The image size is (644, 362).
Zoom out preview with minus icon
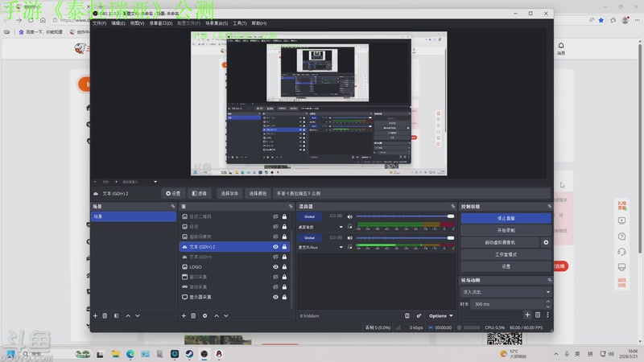[95, 182]
